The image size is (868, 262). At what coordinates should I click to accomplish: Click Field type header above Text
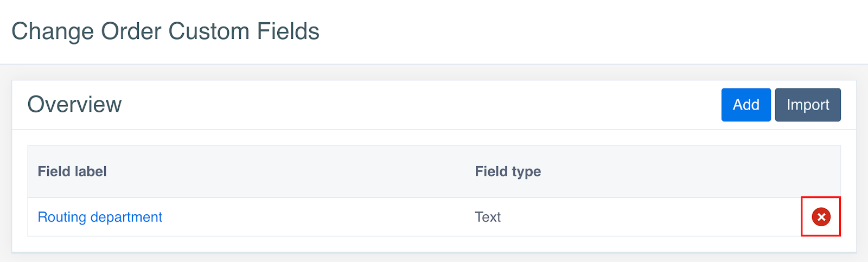pyautogui.click(x=508, y=171)
